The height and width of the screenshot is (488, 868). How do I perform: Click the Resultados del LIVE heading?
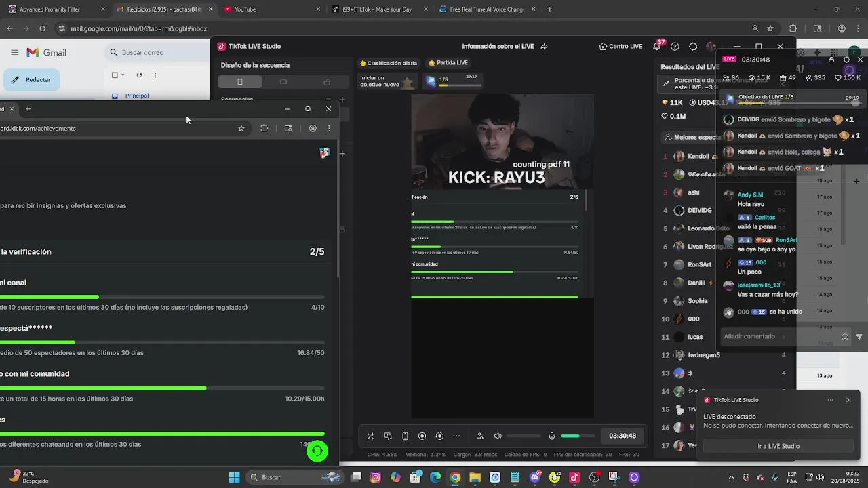[690, 67]
